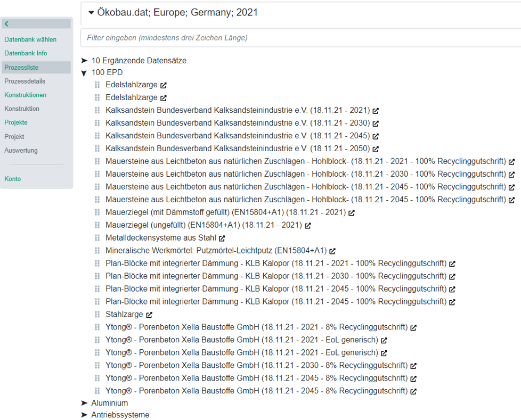Select Kalksandstein Bundesverband (18.11.21 - 2045) entry
This screenshot has width=521, height=420.
click(238, 136)
